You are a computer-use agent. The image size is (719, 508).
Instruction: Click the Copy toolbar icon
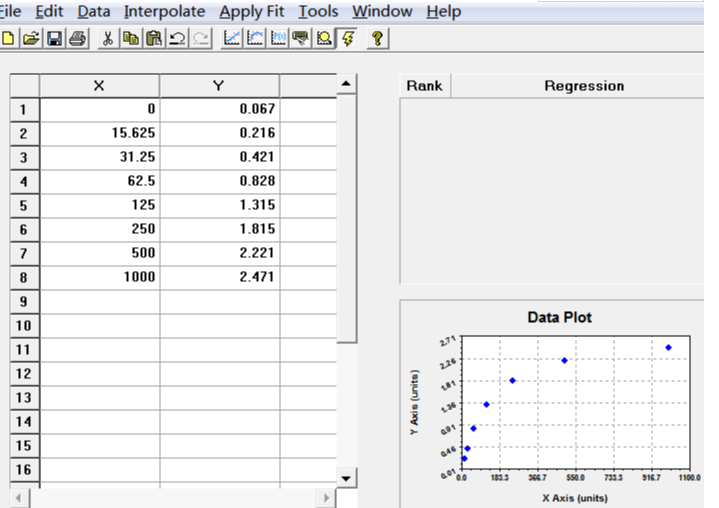click(130, 38)
